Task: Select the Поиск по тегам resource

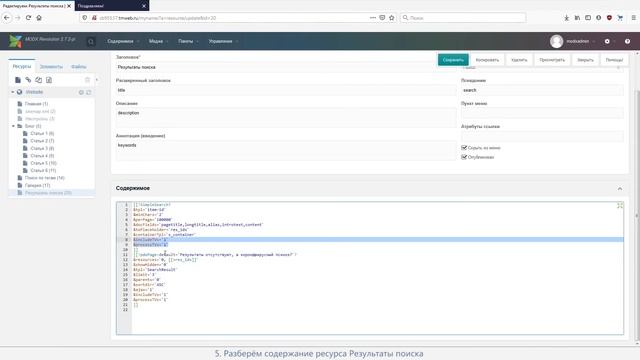Action: [x=44, y=178]
